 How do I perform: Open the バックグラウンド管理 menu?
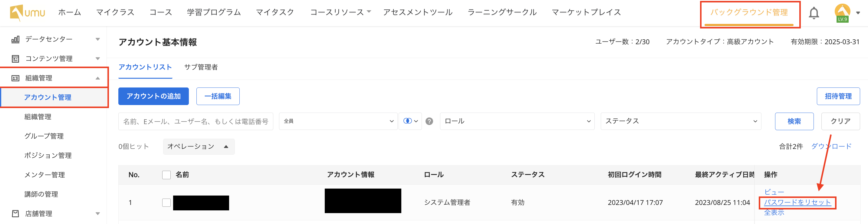(749, 13)
